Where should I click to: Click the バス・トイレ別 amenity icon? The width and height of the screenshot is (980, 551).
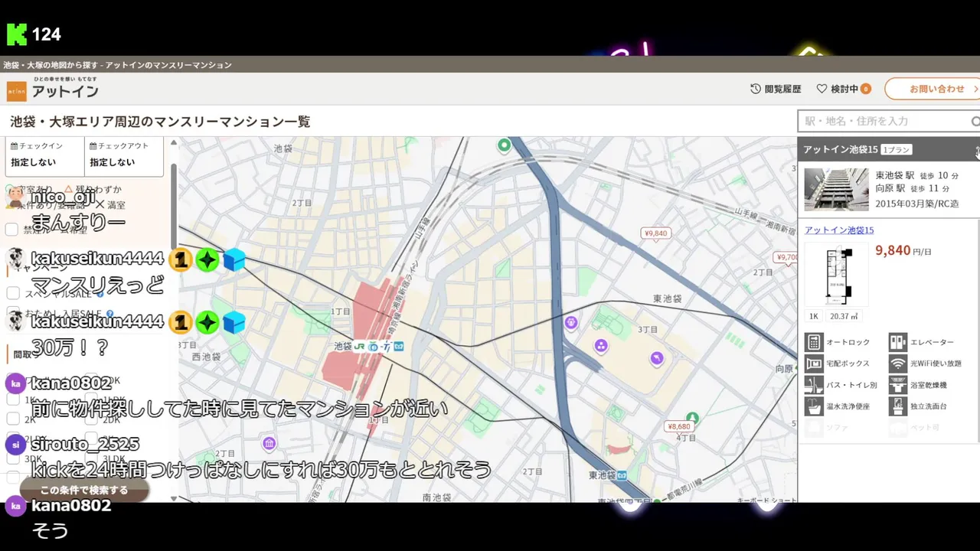click(813, 385)
